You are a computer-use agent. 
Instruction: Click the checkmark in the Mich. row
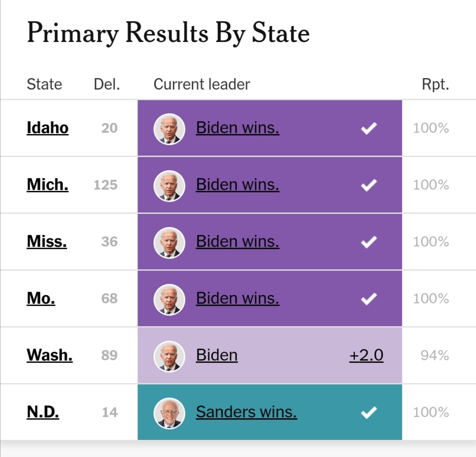pos(368,186)
